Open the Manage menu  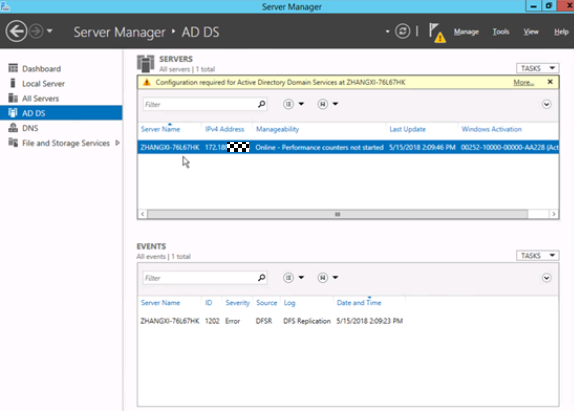coord(466,32)
